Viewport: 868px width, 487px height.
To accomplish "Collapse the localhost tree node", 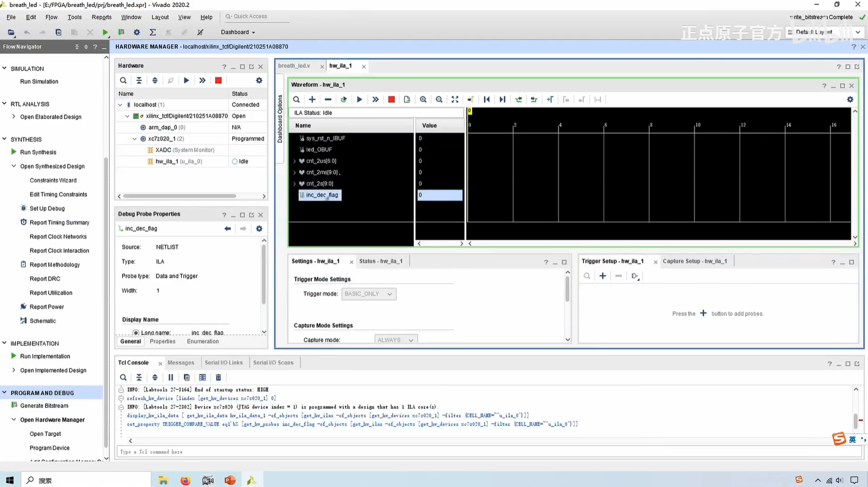I will (120, 105).
